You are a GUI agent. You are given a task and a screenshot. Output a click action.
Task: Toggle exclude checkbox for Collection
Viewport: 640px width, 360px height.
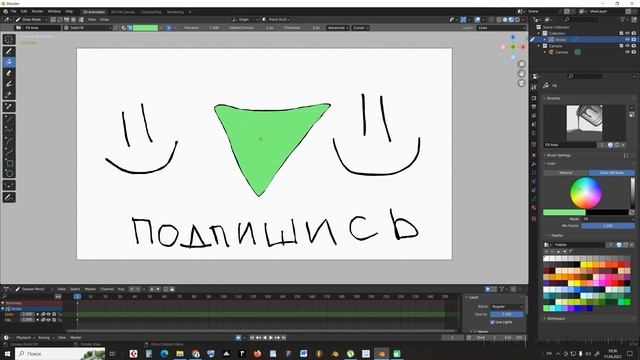click(621, 33)
